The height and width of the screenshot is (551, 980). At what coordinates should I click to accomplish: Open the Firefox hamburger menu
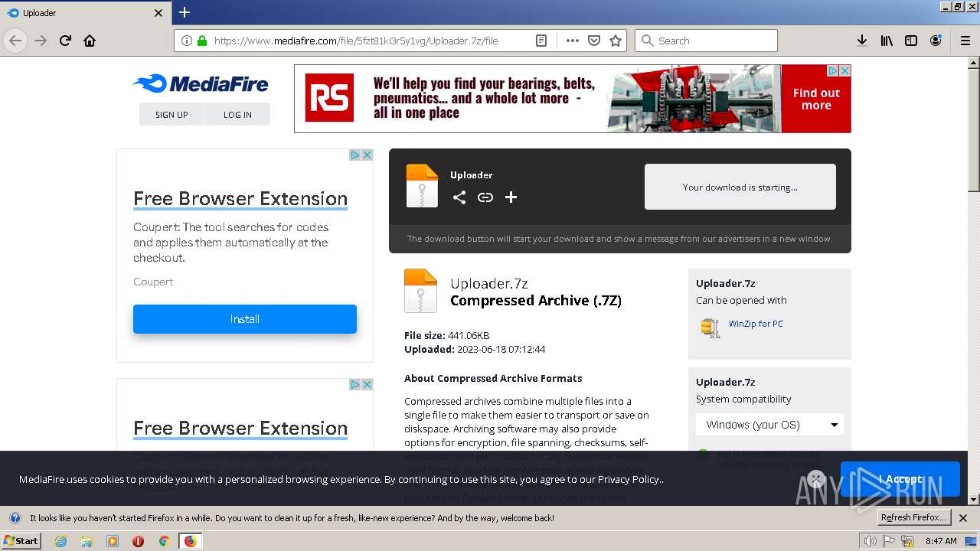965,41
